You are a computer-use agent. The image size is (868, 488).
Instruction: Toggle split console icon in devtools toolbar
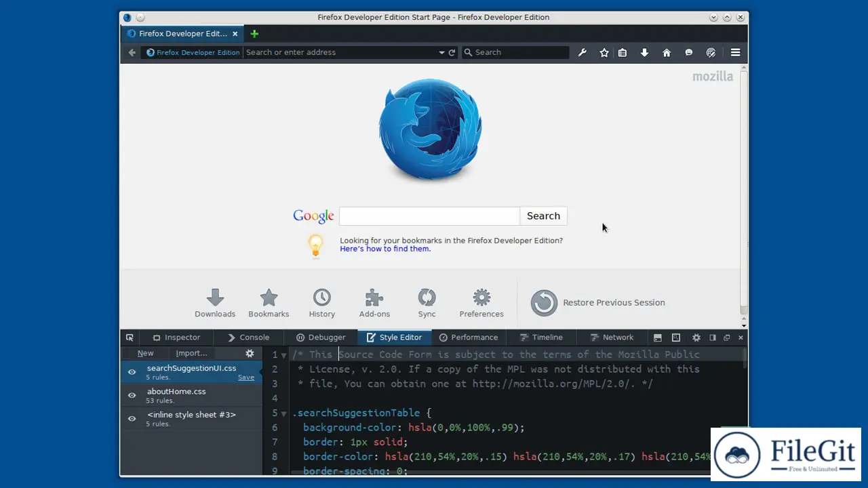(657, 337)
